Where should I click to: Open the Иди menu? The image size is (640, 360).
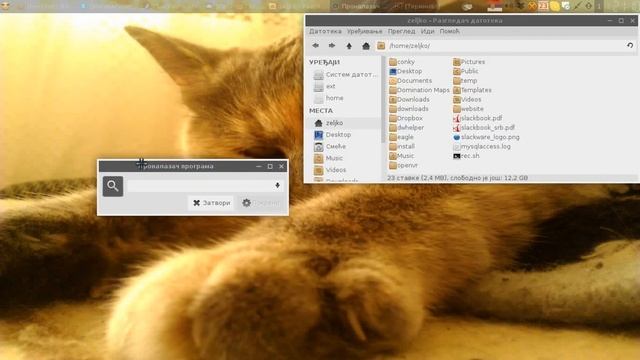[427, 31]
